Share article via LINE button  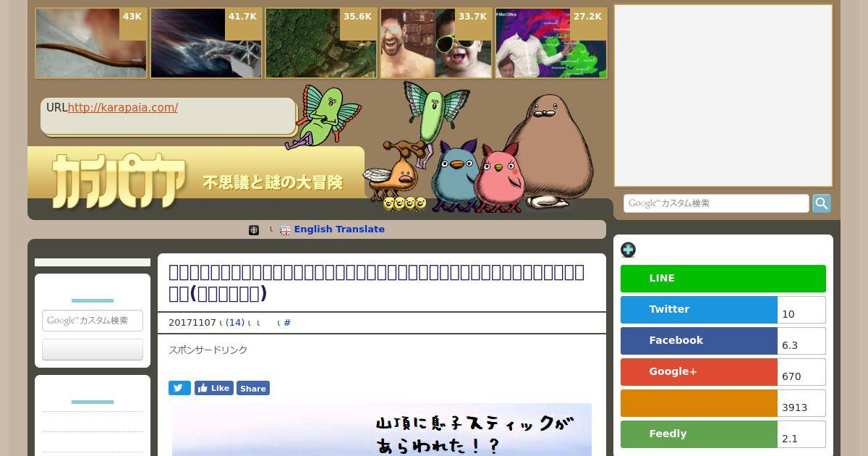723,279
